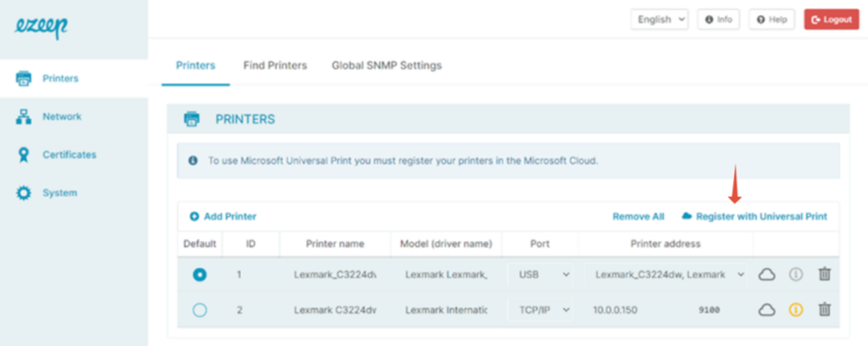Click the Port column header

pyautogui.click(x=540, y=243)
